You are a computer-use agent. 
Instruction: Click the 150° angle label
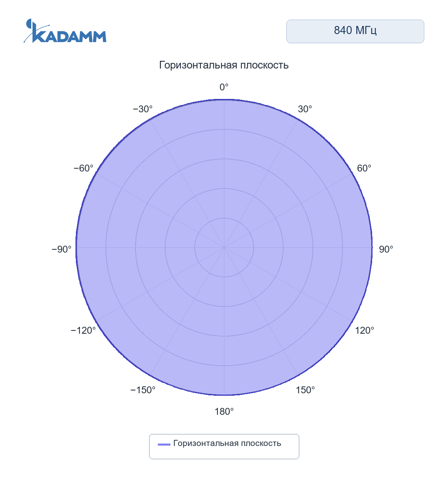coord(305,390)
